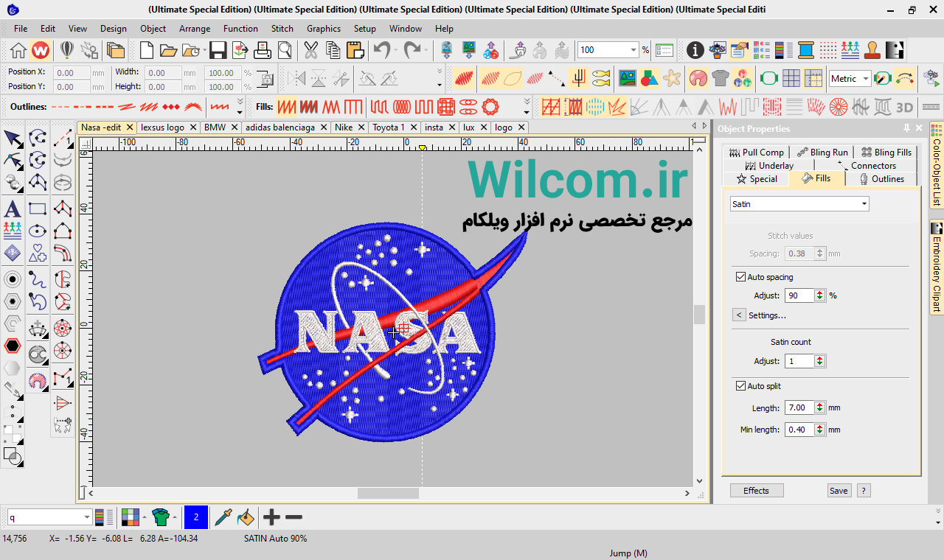944x560 pixels.
Task: Open the Underlay properties tab
Action: 769,166
